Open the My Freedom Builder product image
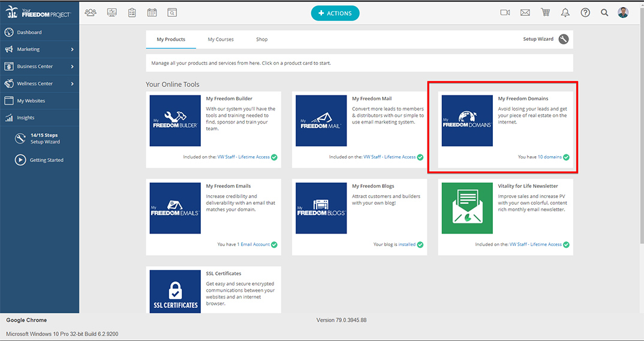The width and height of the screenshot is (644, 341). 175,121
